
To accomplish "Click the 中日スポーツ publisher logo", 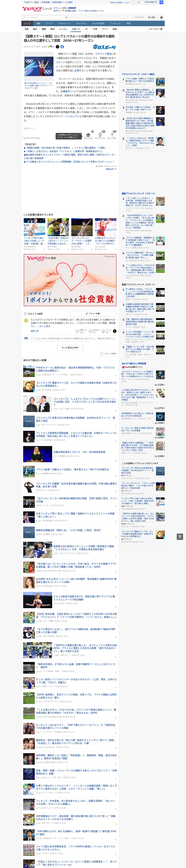I will [105, 47].
